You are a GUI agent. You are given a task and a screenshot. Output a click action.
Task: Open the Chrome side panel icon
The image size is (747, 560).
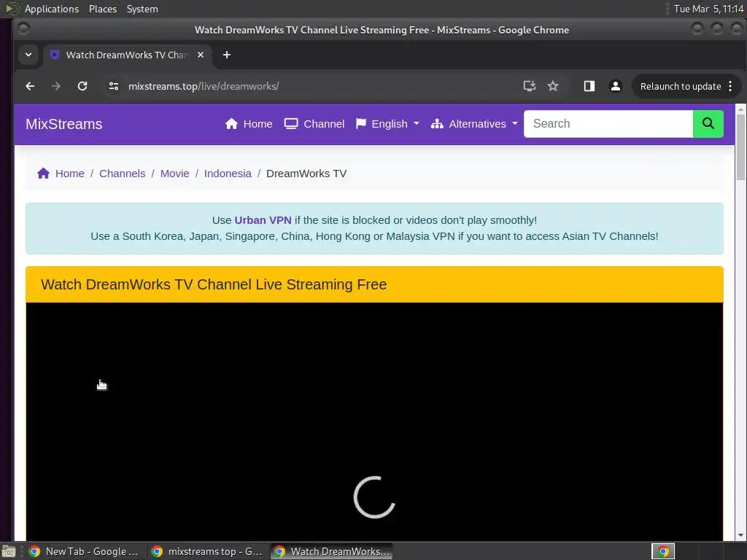pyautogui.click(x=589, y=86)
